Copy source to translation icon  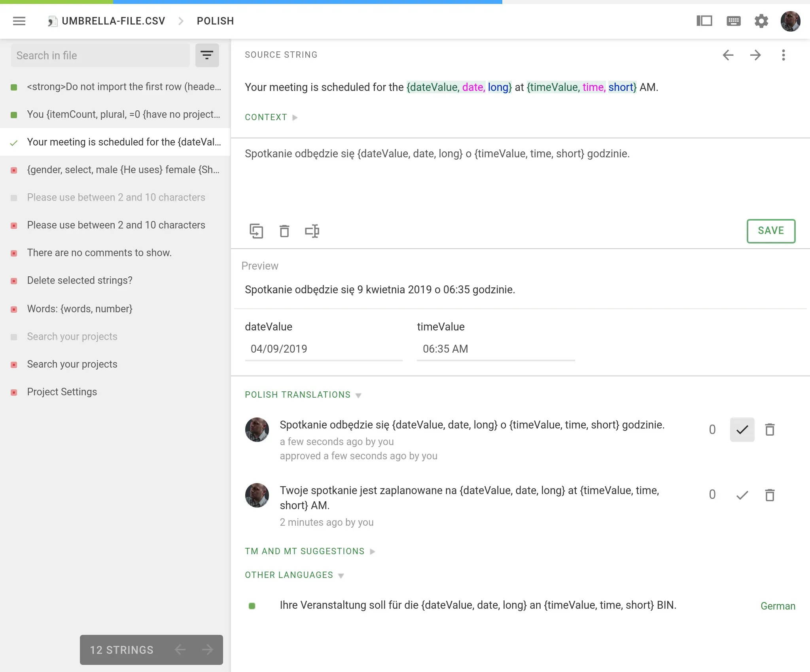tap(256, 231)
